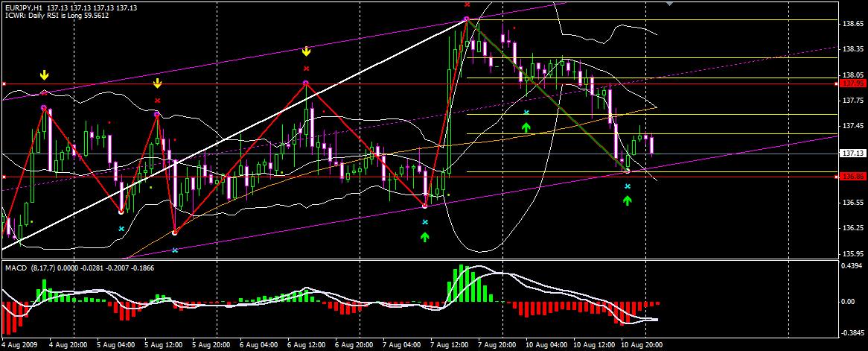Click the yellow down arrow above the 6 Aug 12:00 peak
Screen dimensions: 868x351
point(306,52)
